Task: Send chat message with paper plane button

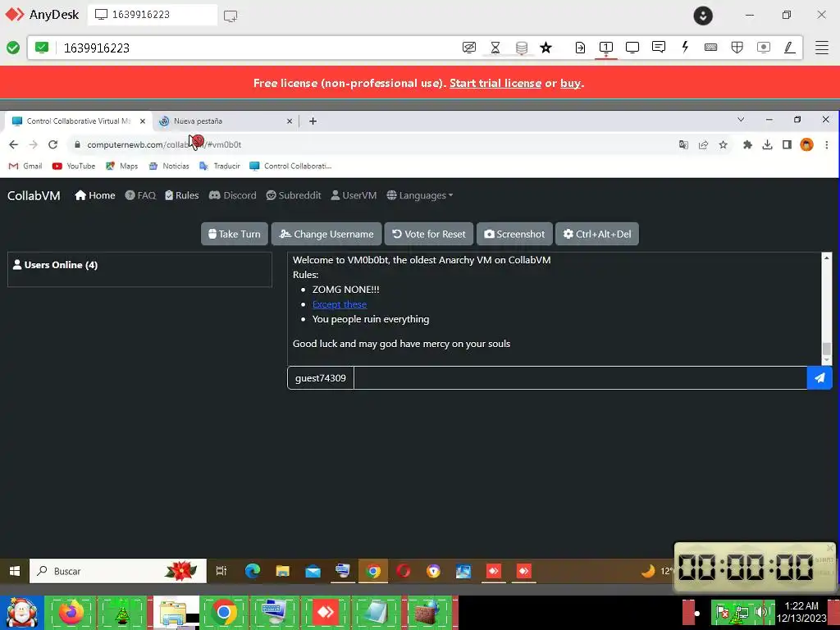Action: pyautogui.click(x=819, y=378)
